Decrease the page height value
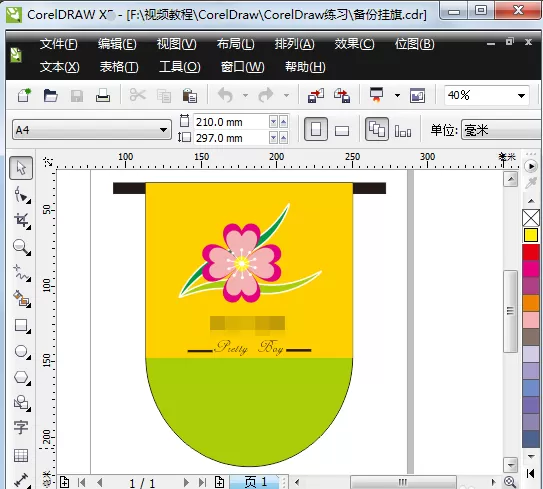The height and width of the screenshot is (489, 543). (273, 138)
